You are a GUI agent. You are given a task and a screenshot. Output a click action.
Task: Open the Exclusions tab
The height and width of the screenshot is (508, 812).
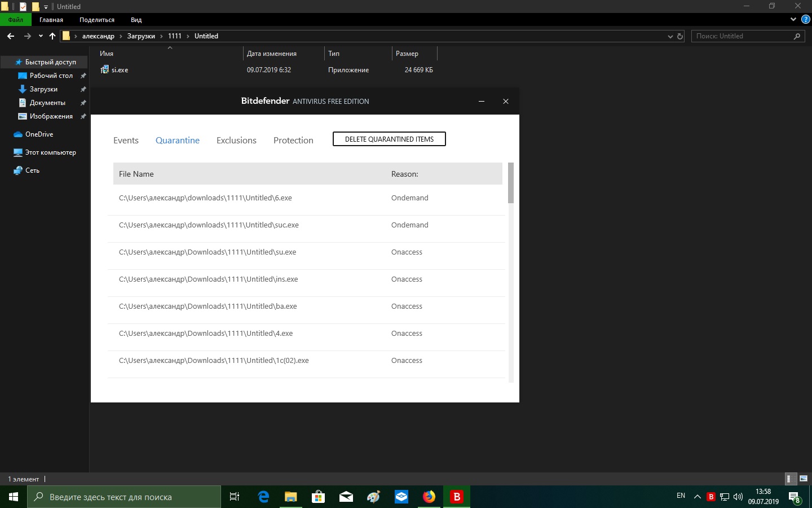pos(236,141)
